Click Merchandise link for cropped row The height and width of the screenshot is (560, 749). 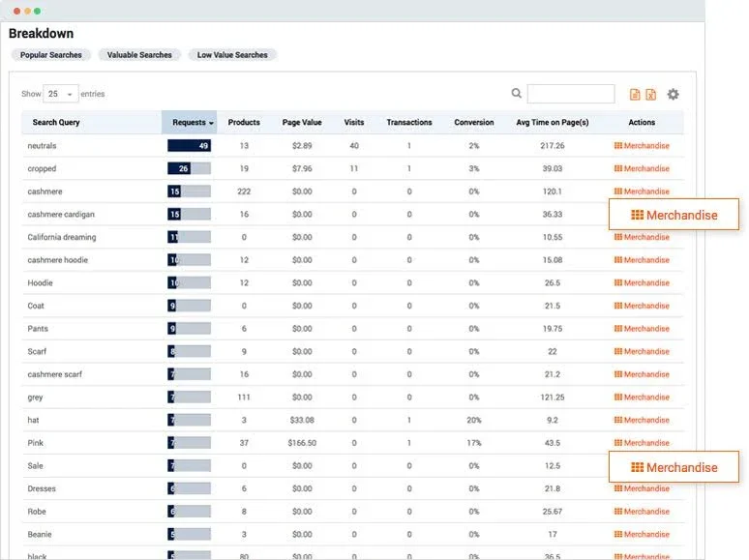(x=642, y=168)
